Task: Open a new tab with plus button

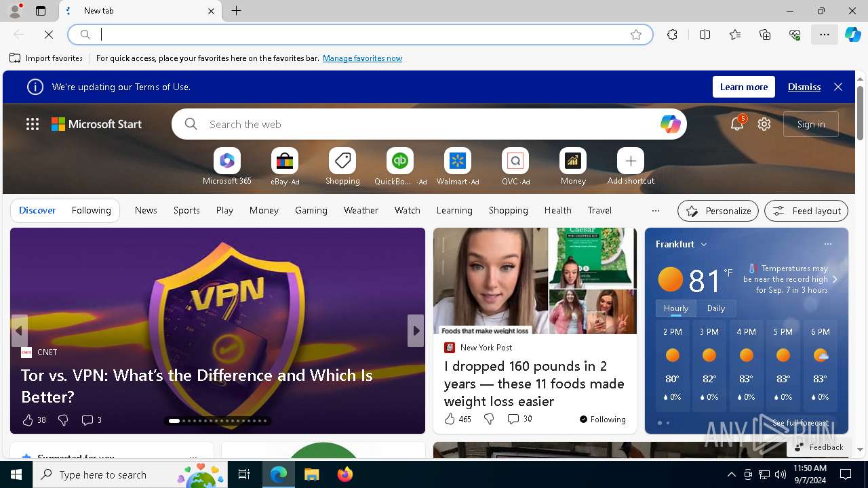Action: coord(236,11)
